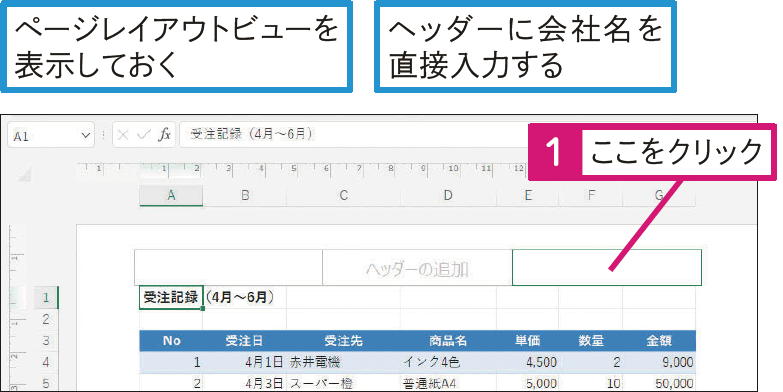Select column B header
The image size is (783, 392).
coord(245,195)
